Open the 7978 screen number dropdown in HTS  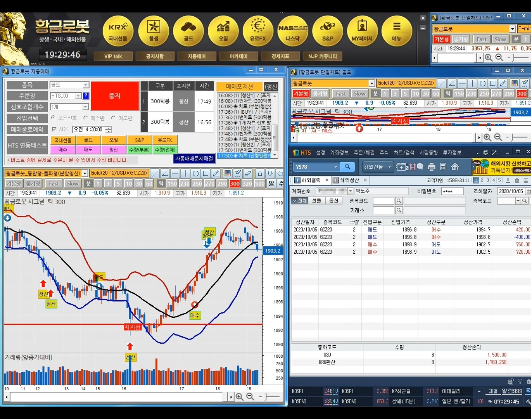click(335, 167)
